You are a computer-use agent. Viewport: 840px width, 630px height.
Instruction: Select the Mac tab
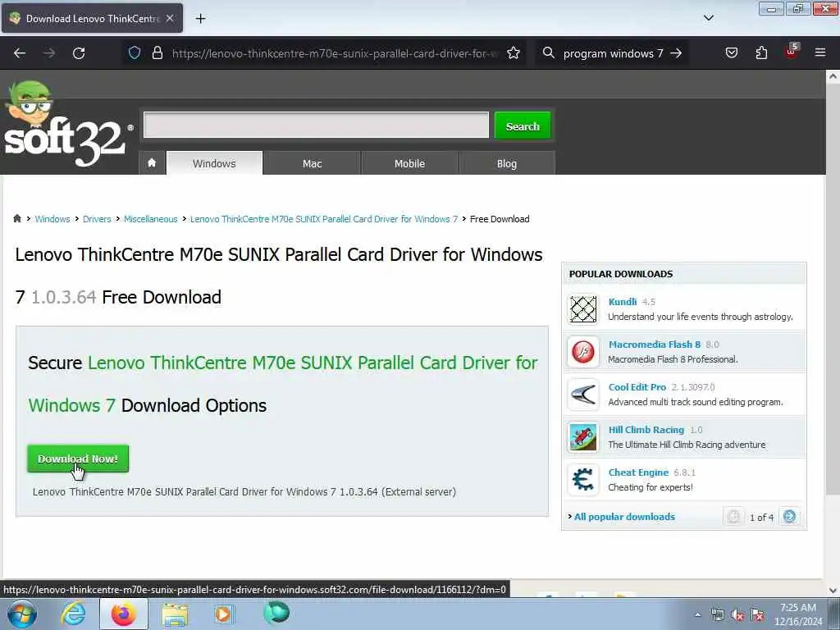(312, 163)
